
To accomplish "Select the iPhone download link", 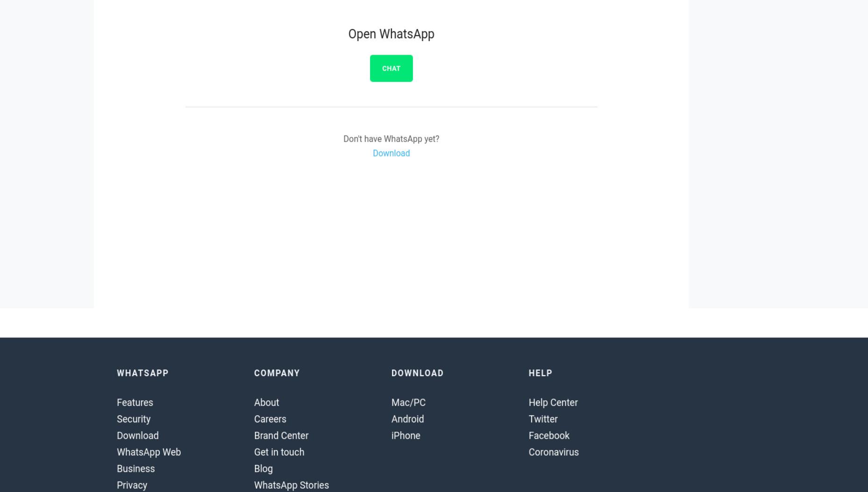I will [x=406, y=435].
